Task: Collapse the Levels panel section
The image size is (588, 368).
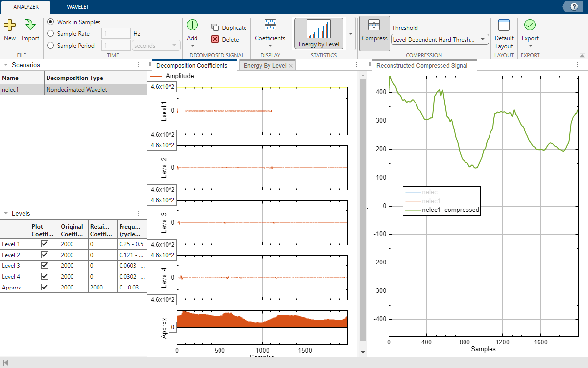Action: coord(5,214)
